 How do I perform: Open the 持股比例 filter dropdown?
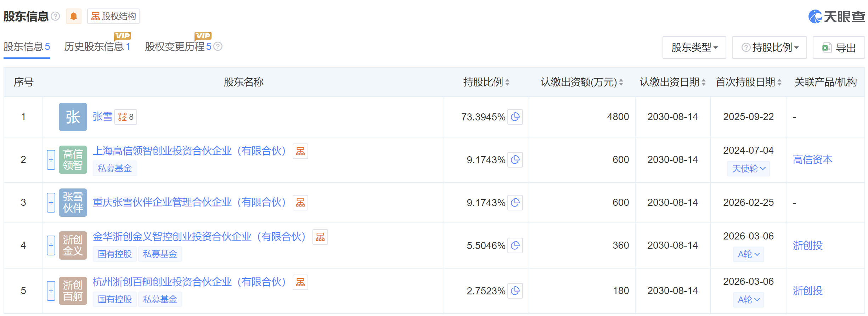pyautogui.click(x=769, y=47)
